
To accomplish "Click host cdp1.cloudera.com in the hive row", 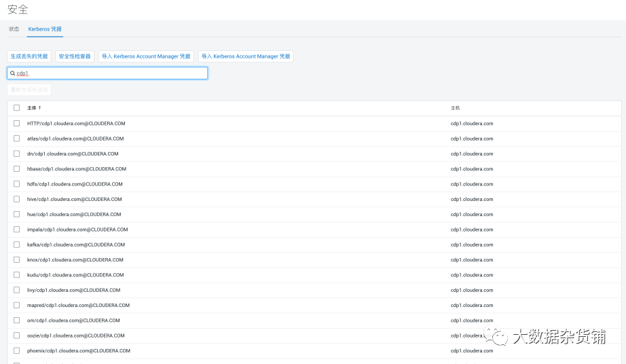I will click(x=472, y=200).
